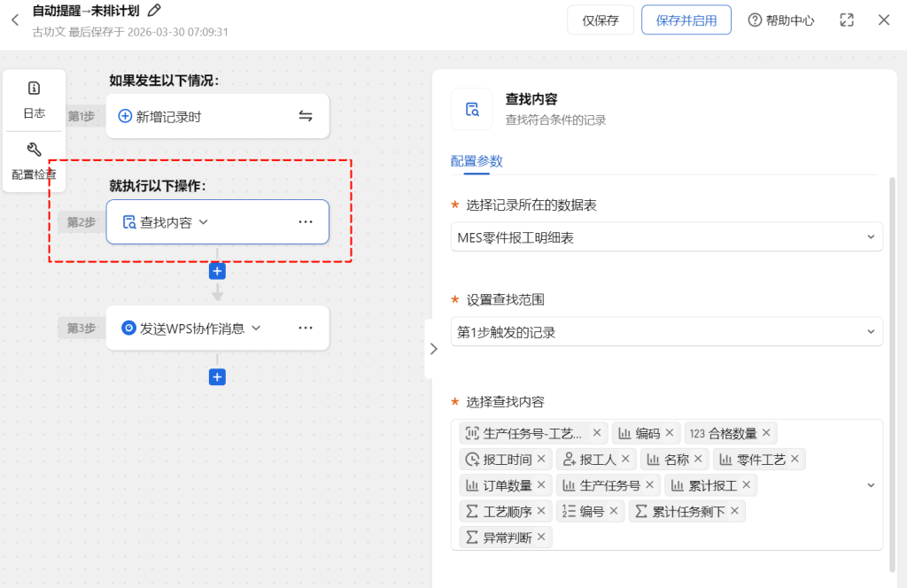Open the 选择记录所在的数据表 dropdown

click(666, 237)
